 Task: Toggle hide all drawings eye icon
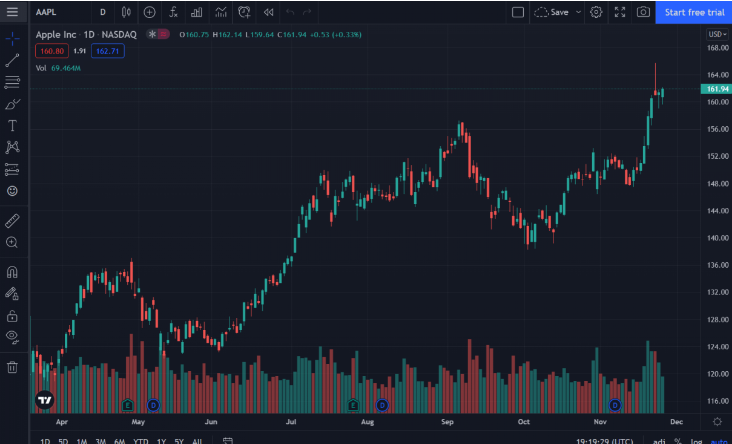[x=13, y=337]
